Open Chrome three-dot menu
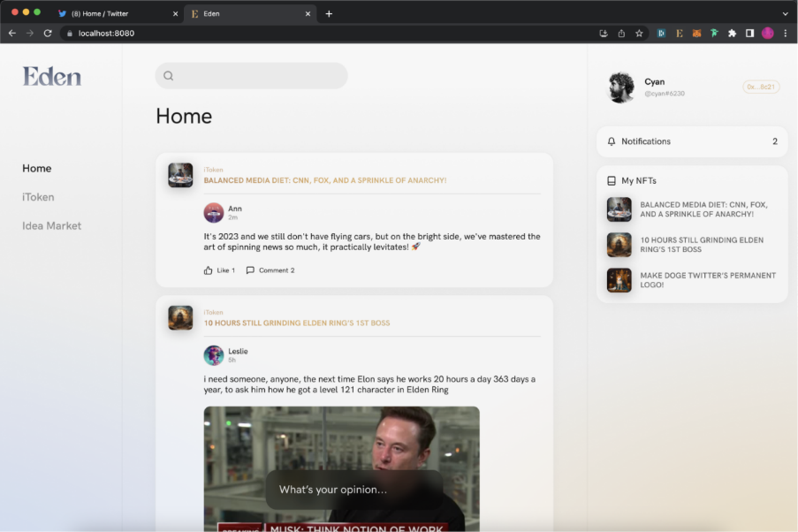 coord(786,34)
